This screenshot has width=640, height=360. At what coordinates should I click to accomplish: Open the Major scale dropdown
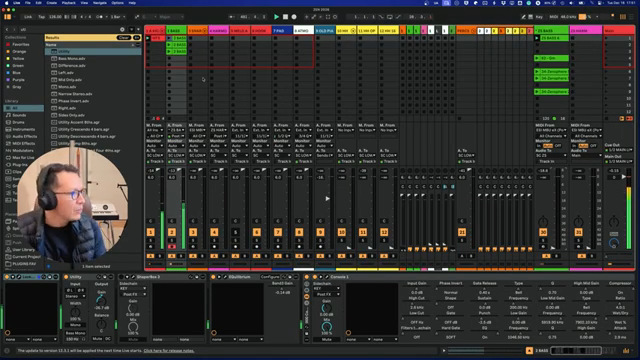tap(171, 17)
